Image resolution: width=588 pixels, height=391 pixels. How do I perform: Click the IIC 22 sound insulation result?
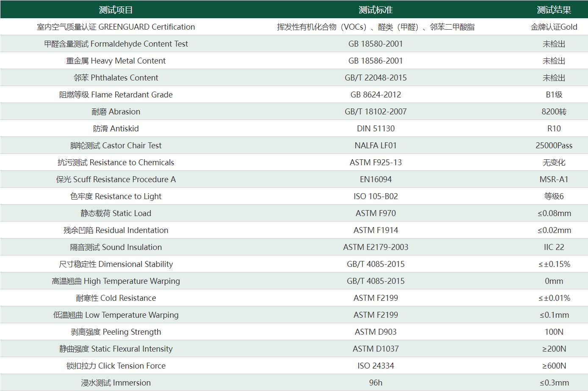[554, 247]
